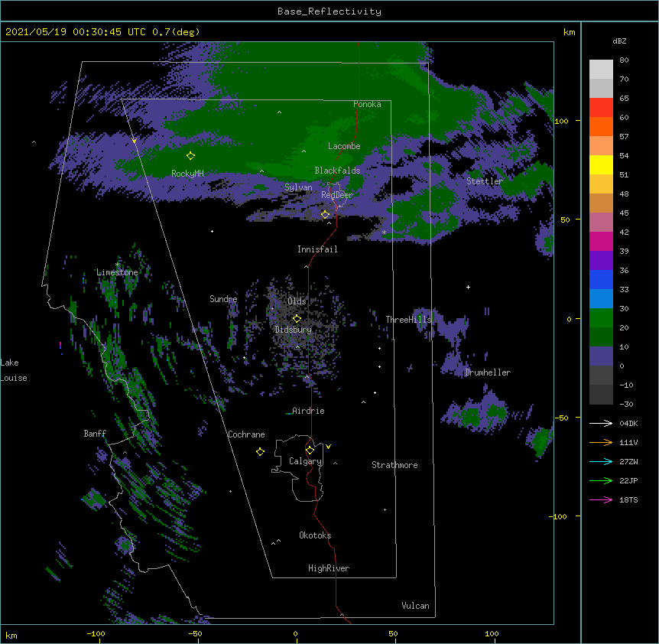
Task: Click the RockyMH label
Action: pyautogui.click(x=187, y=174)
